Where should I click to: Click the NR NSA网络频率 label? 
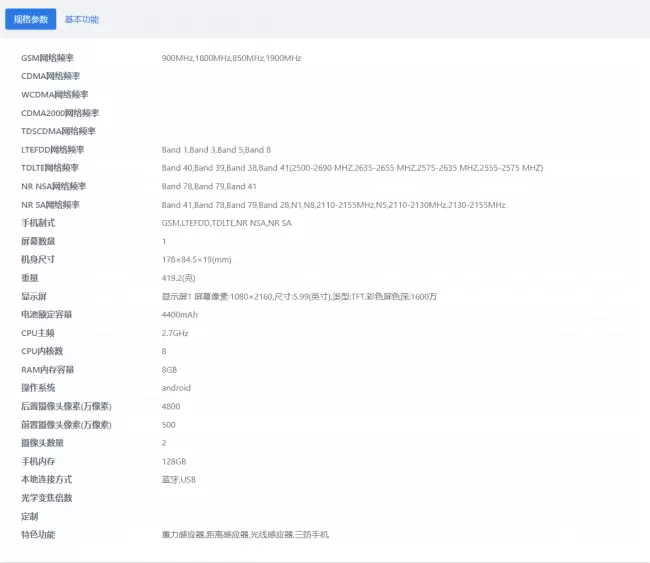53,186
